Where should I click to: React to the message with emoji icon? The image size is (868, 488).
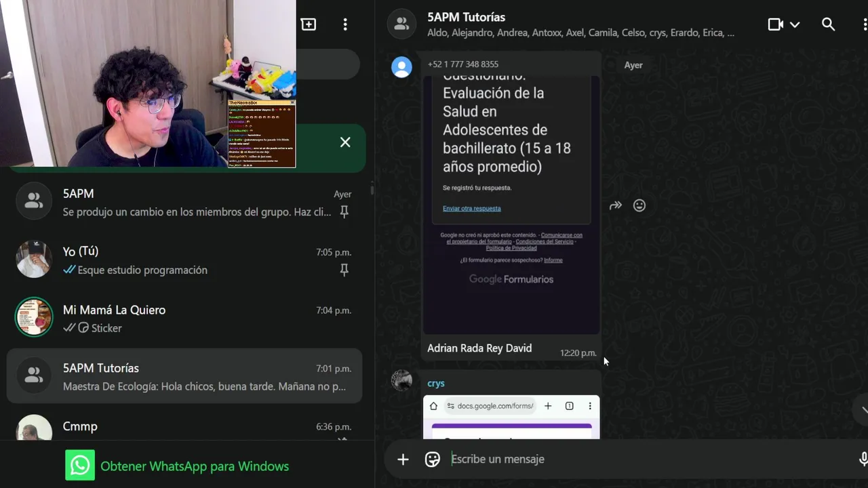pyautogui.click(x=639, y=205)
